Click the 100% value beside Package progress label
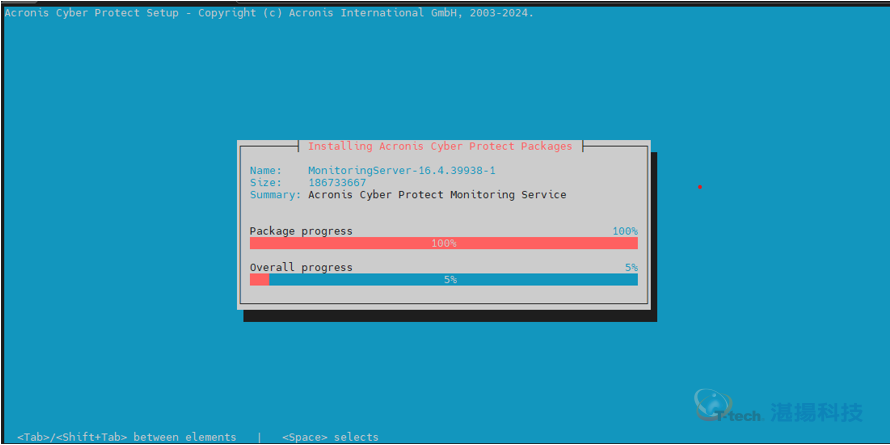 (x=625, y=231)
